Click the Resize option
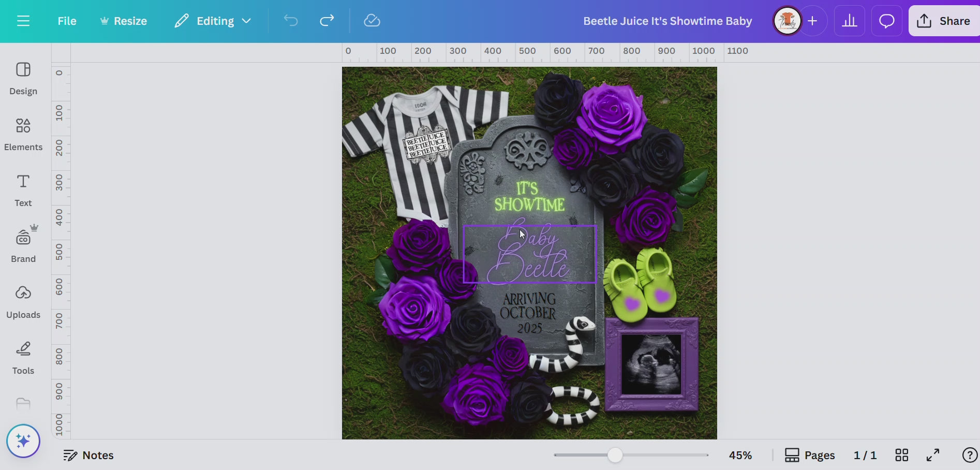 tap(124, 21)
